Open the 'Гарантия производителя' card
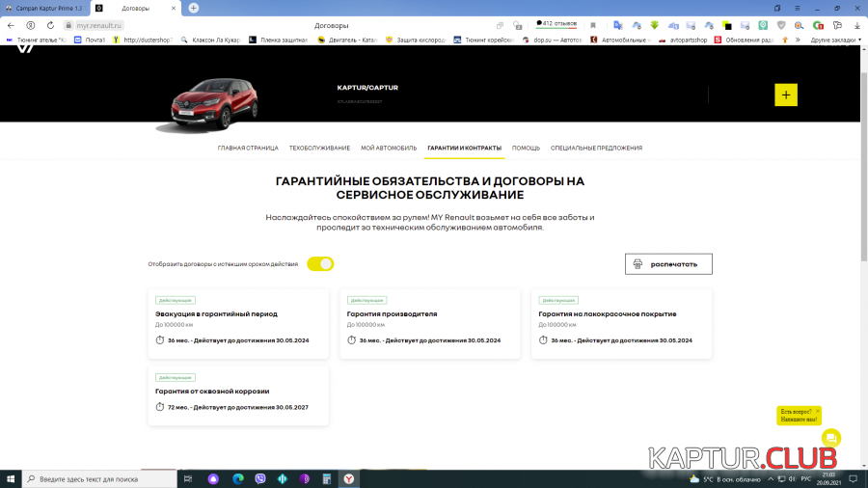This screenshot has height=488, width=868. (x=430, y=324)
